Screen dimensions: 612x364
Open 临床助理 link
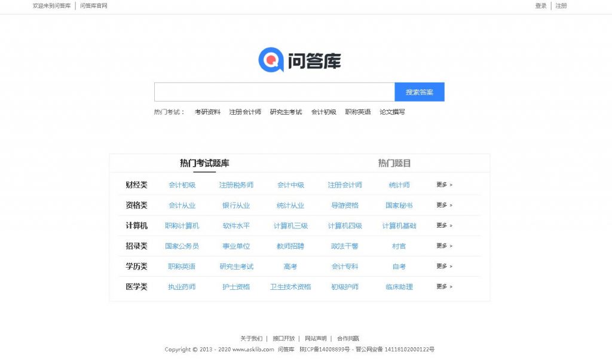(399, 286)
